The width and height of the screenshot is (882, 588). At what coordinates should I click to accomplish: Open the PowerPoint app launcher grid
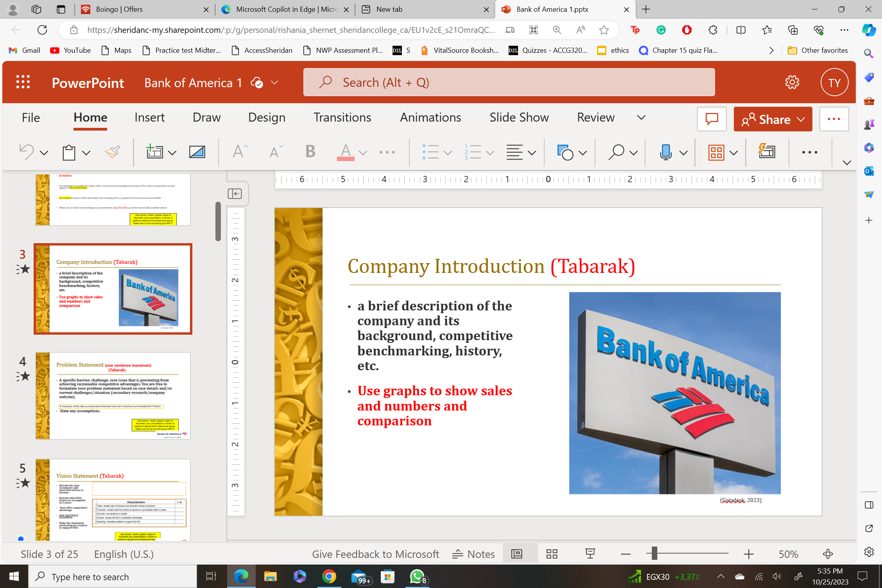pos(23,82)
